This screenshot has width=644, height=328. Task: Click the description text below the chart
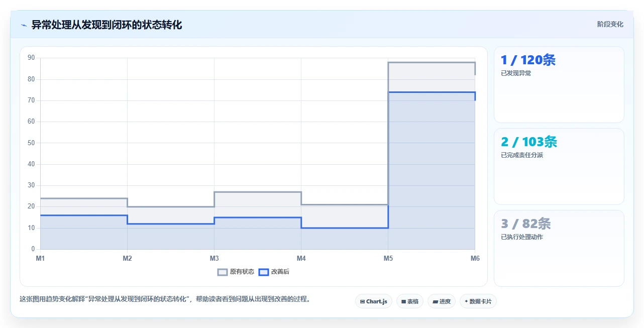click(x=167, y=299)
